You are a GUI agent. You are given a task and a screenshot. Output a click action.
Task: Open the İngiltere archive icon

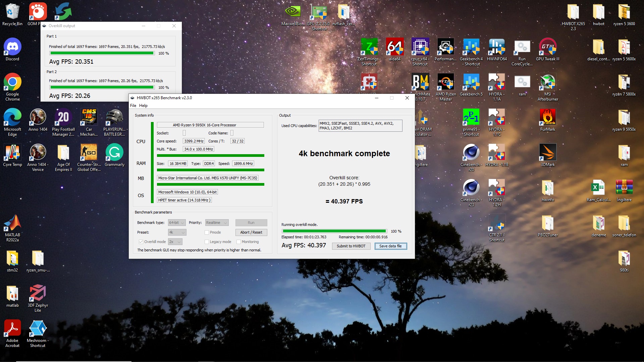click(x=624, y=190)
